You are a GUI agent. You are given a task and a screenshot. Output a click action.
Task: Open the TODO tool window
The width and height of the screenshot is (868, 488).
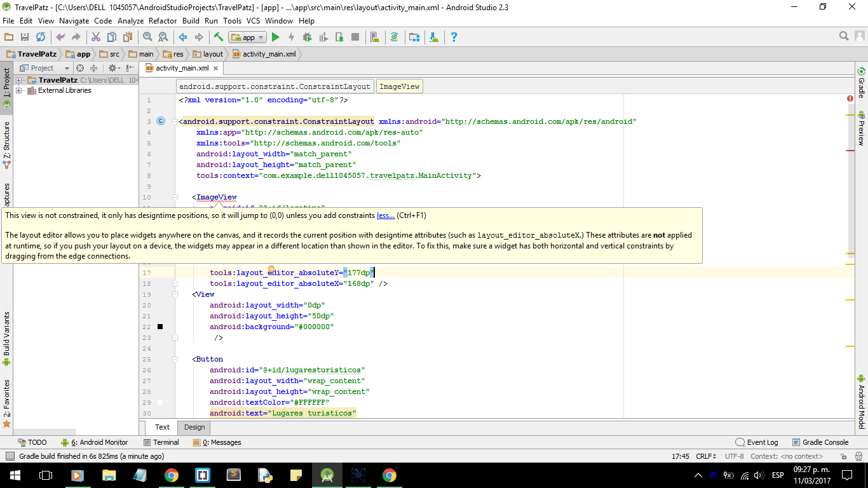32,442
